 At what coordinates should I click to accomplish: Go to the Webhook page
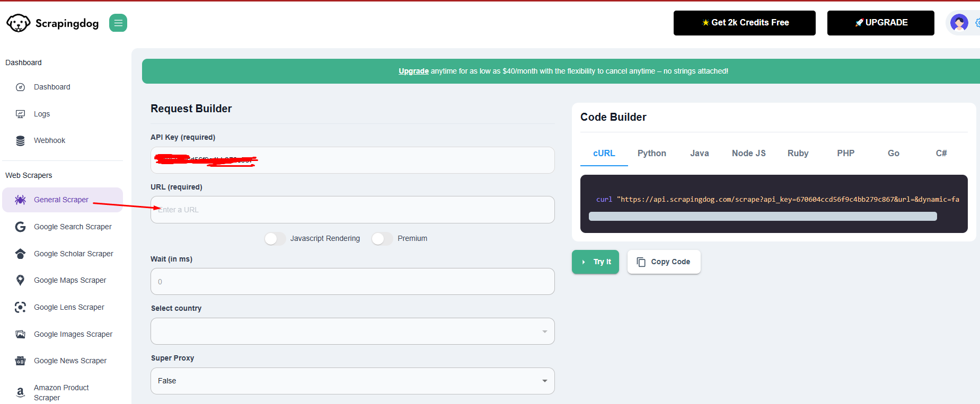pyautogui.click(x=63, y=140)
